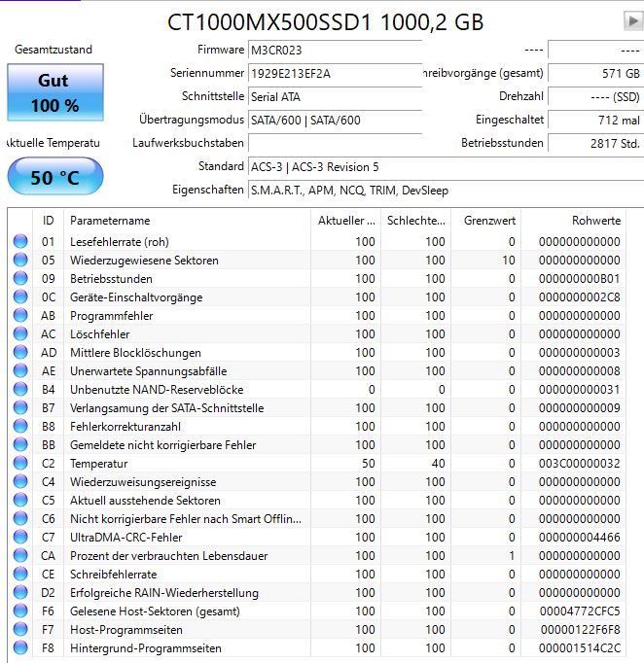This screenshot has width=644, height=663.
Task: Select the Prozent der verbrauchten Lebensdauer text
Action: click(x=169, y=556)
